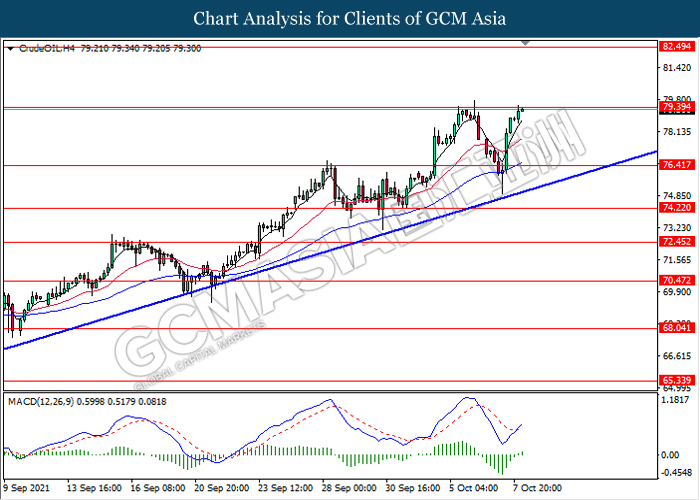The height and width of the screenshot is (500, 700).
Task: Click the 73.230 price axis value
Action: 677,228
